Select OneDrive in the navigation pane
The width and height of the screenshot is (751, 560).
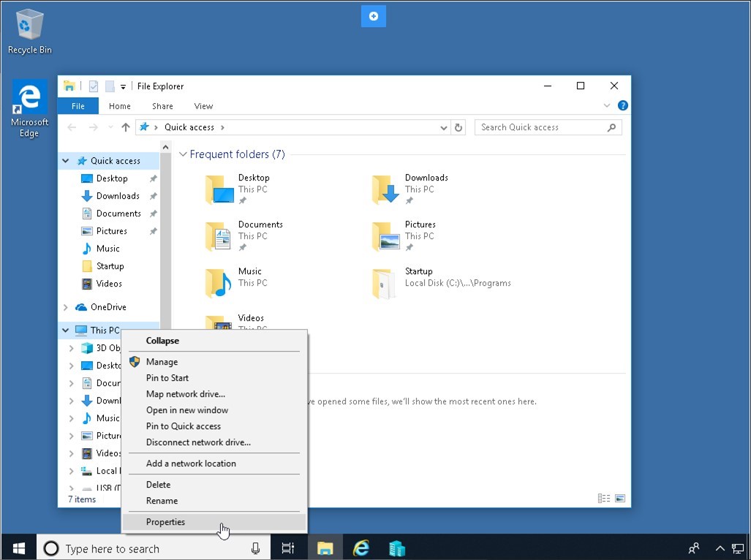[108, 307]
